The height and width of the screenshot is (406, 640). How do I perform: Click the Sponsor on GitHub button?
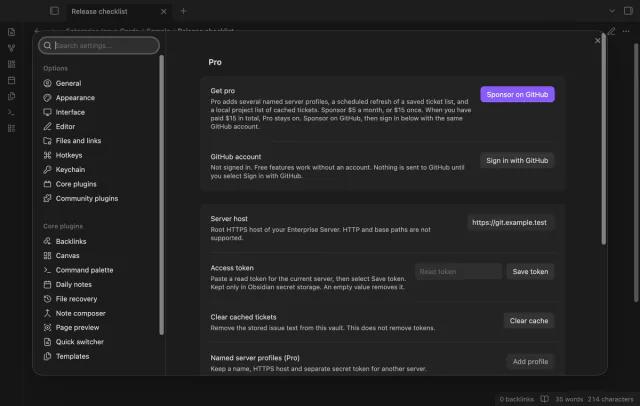point(517,94)
